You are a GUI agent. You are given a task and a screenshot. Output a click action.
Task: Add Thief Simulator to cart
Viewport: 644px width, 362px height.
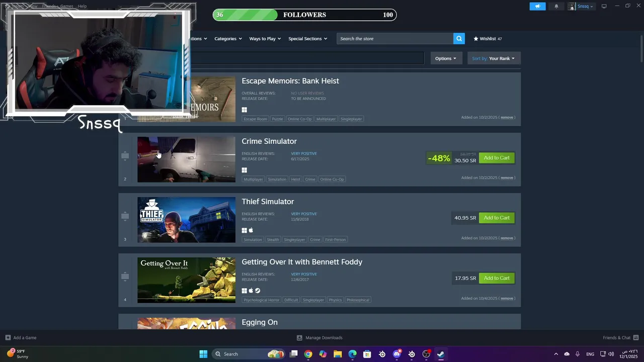pyautogui.click(x=497, y=218)
